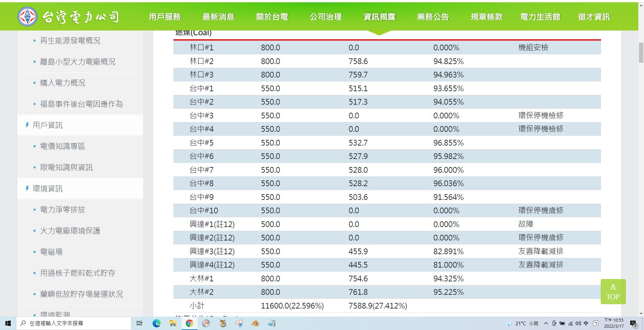Click the taskbar search box
This screenshot has width=644, height=330.
(x=74, y=323)
